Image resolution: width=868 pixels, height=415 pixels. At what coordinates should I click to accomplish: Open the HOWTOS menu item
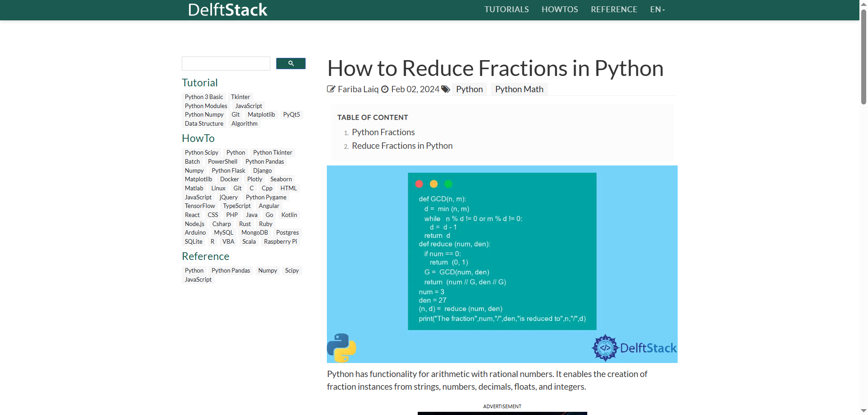(x=560, y=9)
